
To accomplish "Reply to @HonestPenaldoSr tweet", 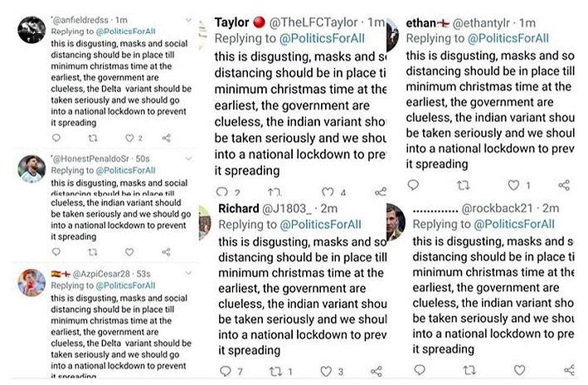I will click(56, 251).
